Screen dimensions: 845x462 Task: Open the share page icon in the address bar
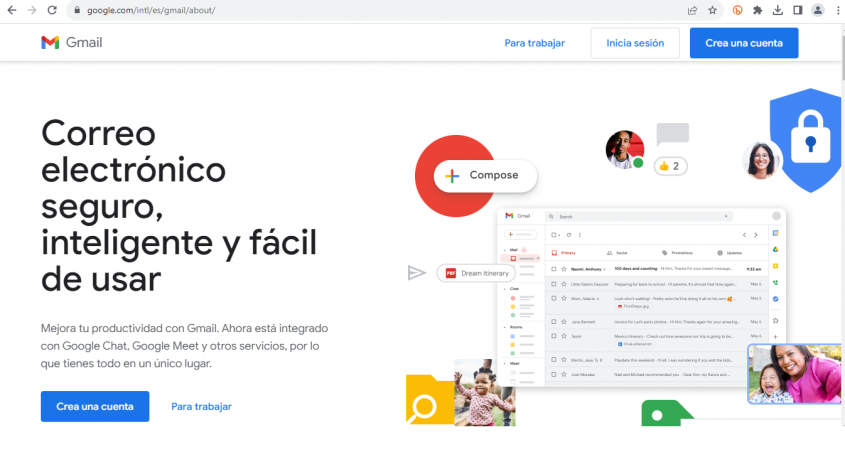(692, 10)
